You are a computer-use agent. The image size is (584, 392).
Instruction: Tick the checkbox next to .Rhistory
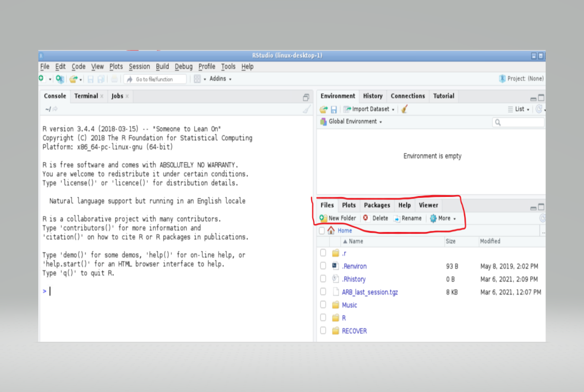click(x=323, y=279)
